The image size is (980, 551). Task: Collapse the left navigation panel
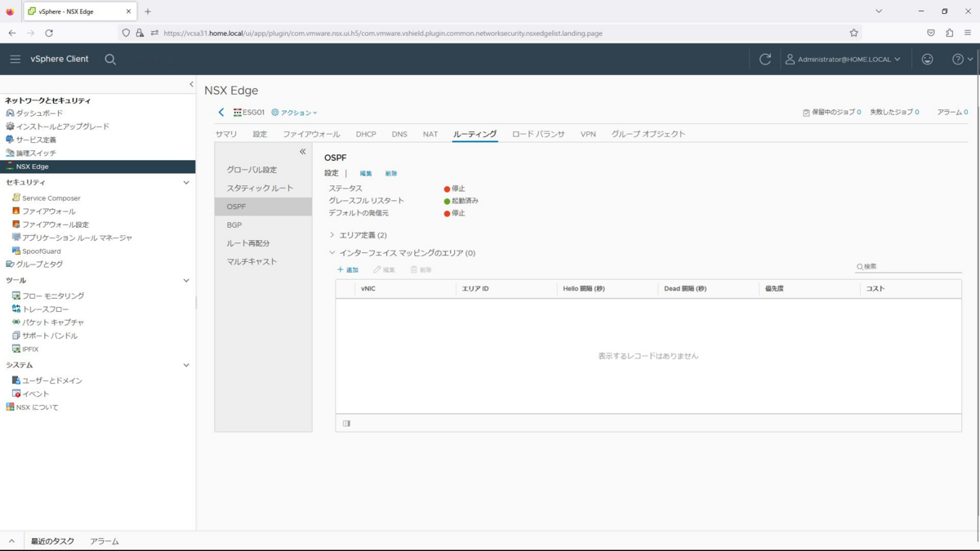click(x=191, y=84)
